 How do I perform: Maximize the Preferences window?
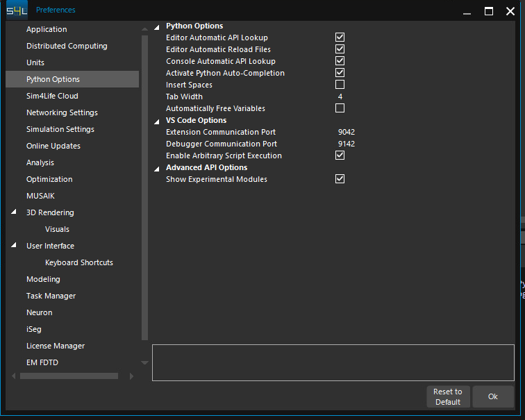point(489,11)
